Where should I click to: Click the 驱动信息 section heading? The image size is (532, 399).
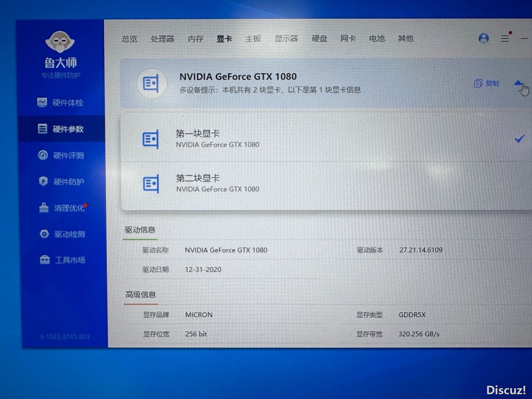(x=140, y=230)
